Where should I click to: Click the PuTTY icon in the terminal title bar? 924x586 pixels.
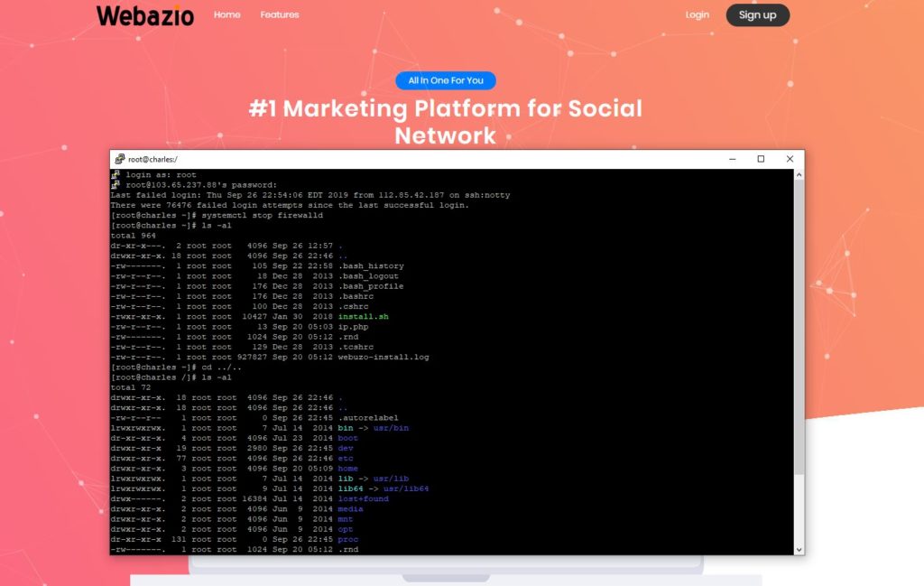click(118, 157)
